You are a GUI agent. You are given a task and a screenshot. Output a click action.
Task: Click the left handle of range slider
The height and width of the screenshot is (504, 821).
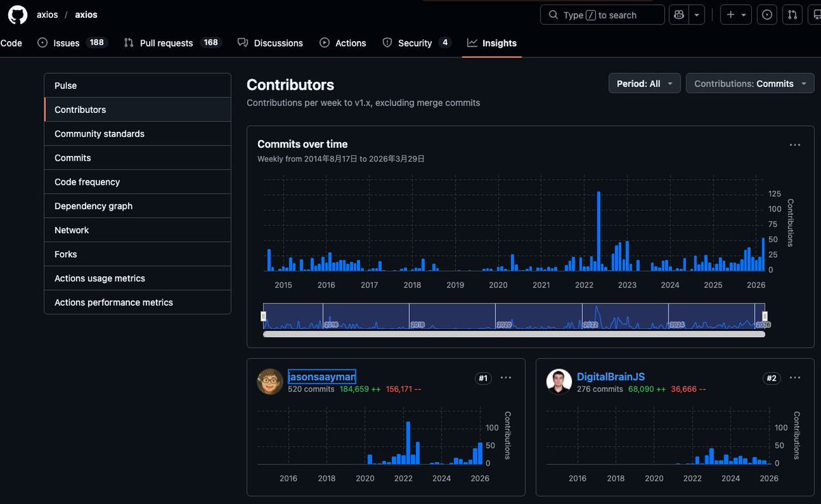(x=263, y=316)
